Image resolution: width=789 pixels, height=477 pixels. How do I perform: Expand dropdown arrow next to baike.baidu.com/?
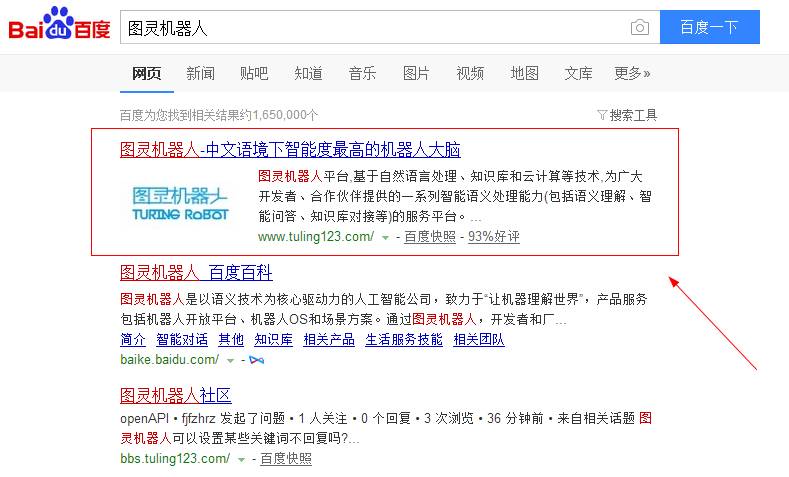pyautogui.click(x=230, y=361)
